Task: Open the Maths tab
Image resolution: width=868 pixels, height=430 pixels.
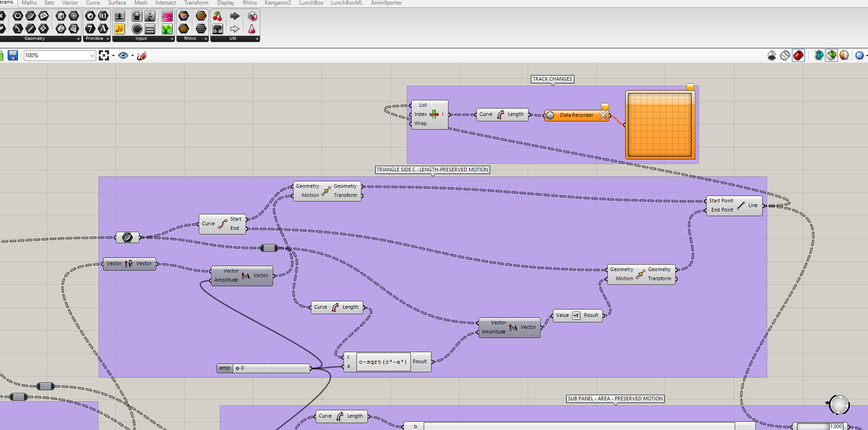Action: point(29,3)
